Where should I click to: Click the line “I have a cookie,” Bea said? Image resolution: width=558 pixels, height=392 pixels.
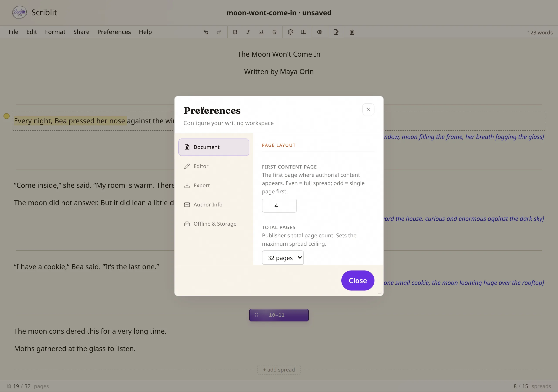87,267
